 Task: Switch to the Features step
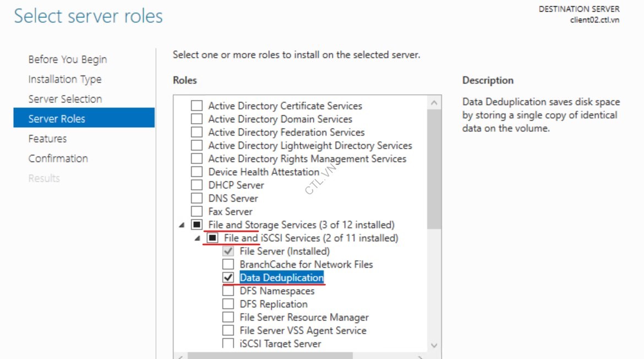(x=47, y=139)
